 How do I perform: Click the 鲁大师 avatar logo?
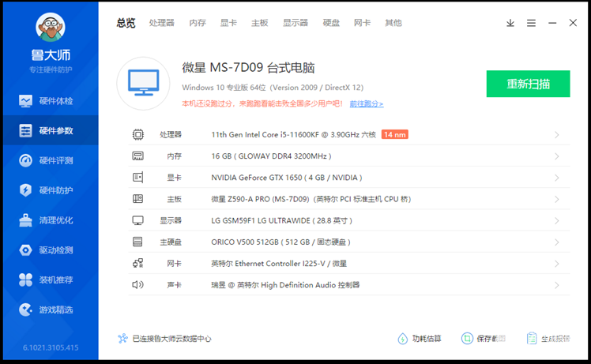pyautogui.click(x=51, y=27)
